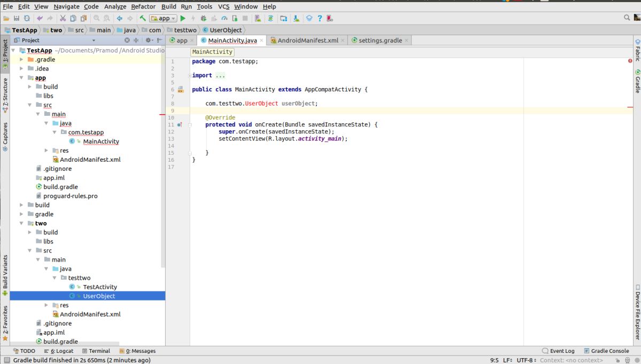Click the Debug app bug icon
Screen dimensions: 641x364
pyautogui.click(x=204, y=18)
